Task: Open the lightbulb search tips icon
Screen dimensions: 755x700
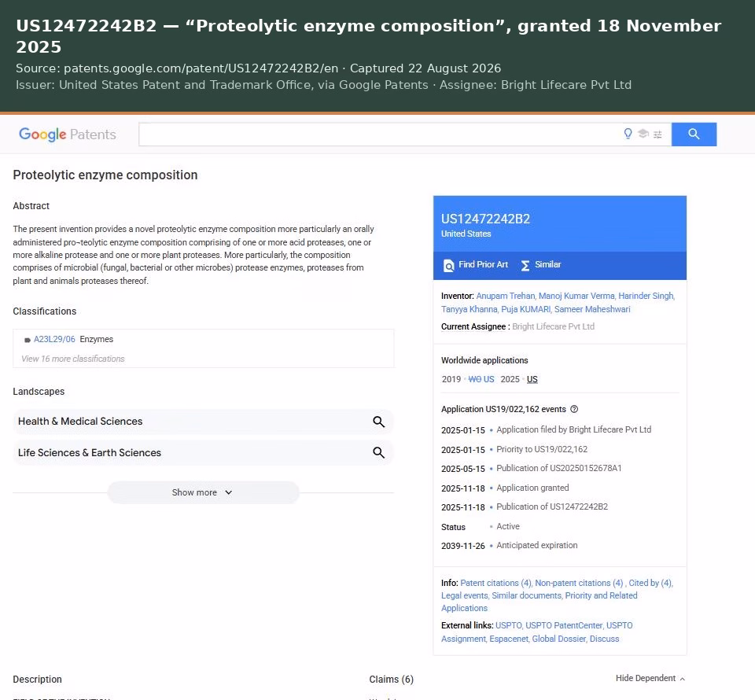Action: (x=628, y=134)
